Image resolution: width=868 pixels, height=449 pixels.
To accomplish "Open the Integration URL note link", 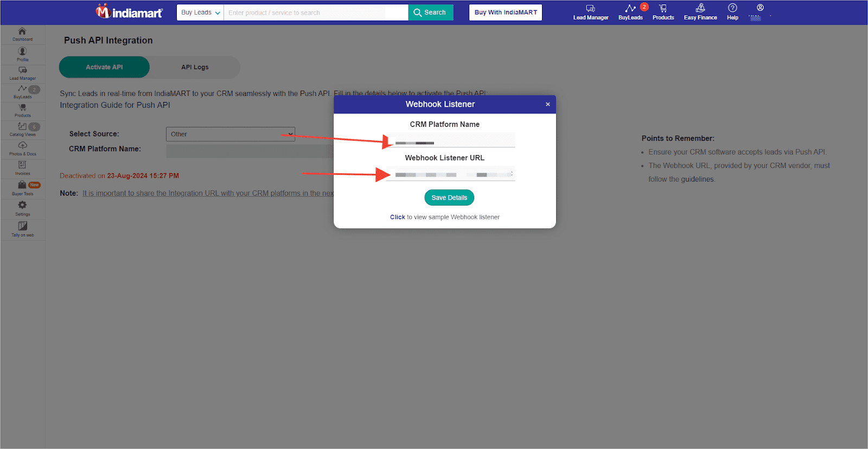I will (208, 193).
